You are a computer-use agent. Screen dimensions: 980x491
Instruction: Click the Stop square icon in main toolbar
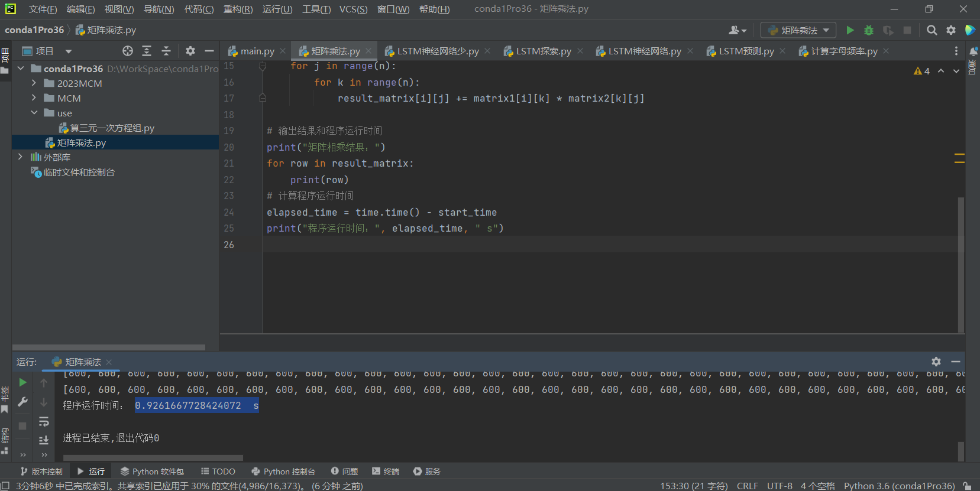coord(907,30)
